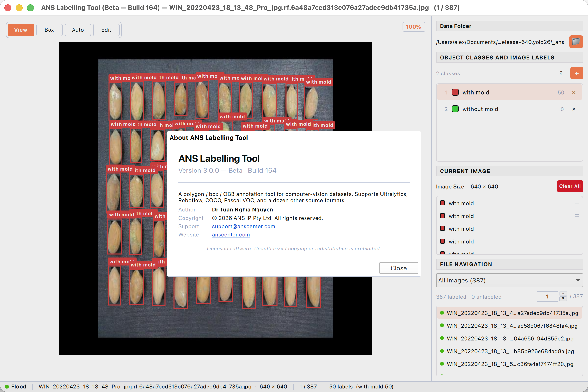Delete the 'without mold' class
Image resolution: width=588 pixels, height=392 pixels.
574,109
